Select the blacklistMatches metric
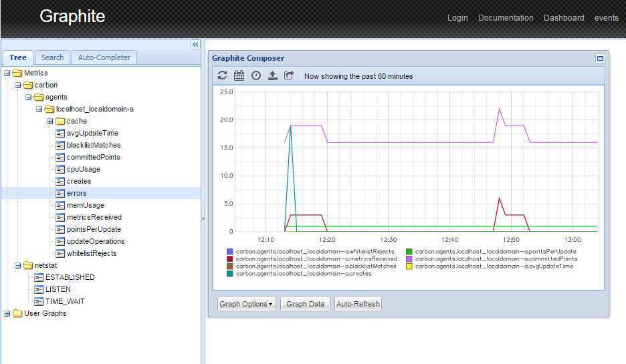 [94, 145]
